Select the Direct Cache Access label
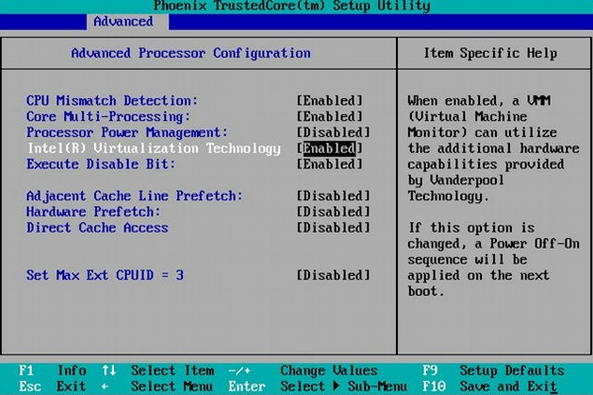The width and height of the screenshot is (593, 395). [x=97, y=228]
